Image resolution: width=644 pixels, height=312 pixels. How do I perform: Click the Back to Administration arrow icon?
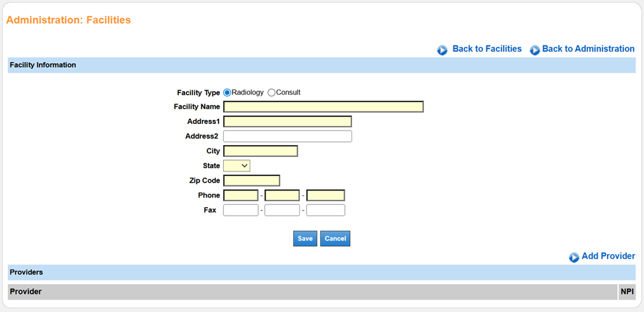tap(535, 50)
